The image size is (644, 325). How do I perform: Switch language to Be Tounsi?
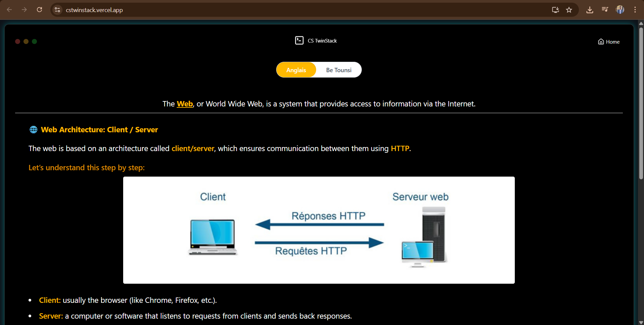[339, 70]
